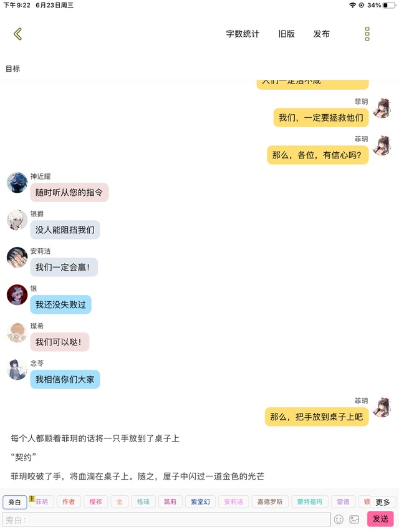Tap the pink 发送 send button
This screenshot has height=532, width=399.
click(380, 519)
